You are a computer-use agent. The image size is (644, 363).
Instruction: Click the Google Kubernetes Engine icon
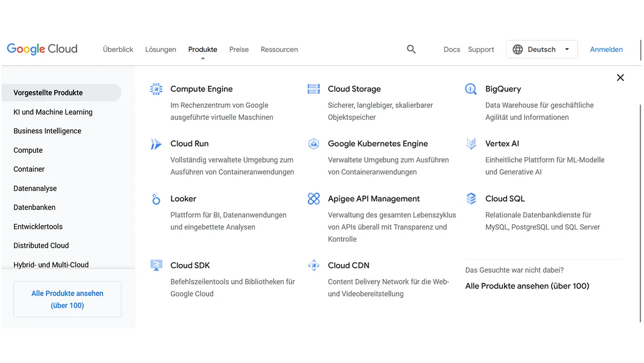coord(313,144)
